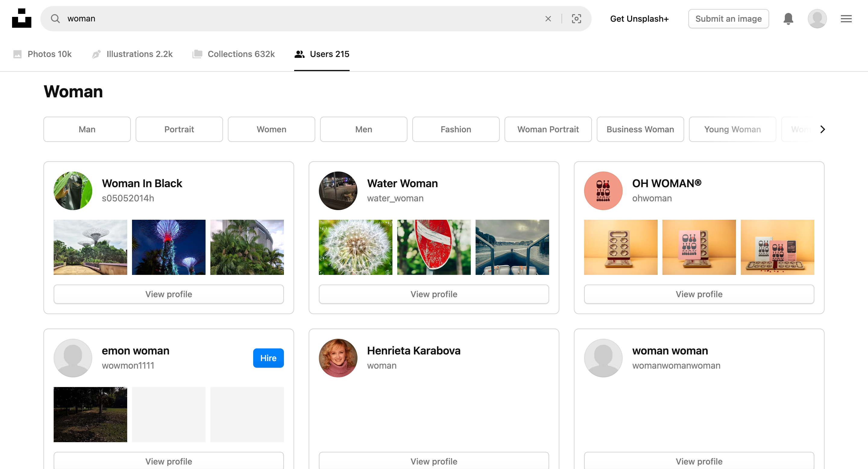Image resolution: width=868 pixels, height=469 pixels.
Task: View profile of Woman In Black
Action: [169, 294]
